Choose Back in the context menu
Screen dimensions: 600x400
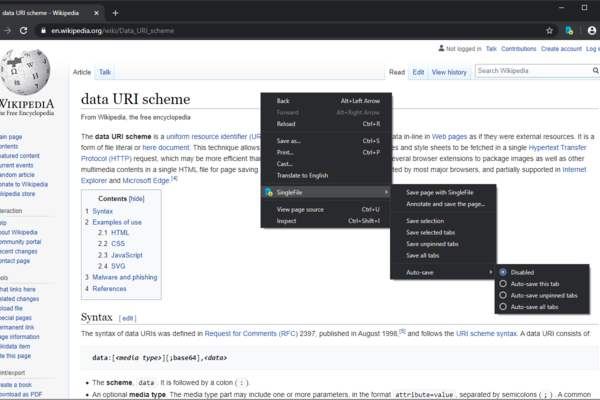tap(326, 101)
